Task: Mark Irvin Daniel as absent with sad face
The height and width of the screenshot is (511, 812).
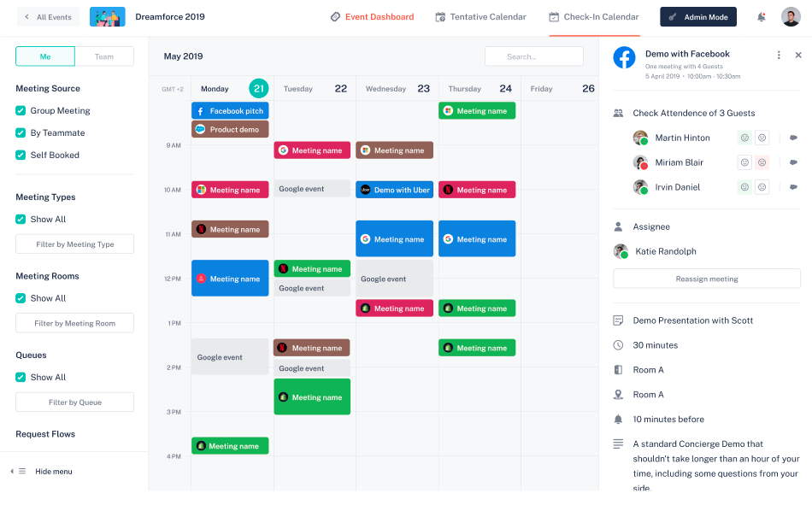Action: pos(762,187)
